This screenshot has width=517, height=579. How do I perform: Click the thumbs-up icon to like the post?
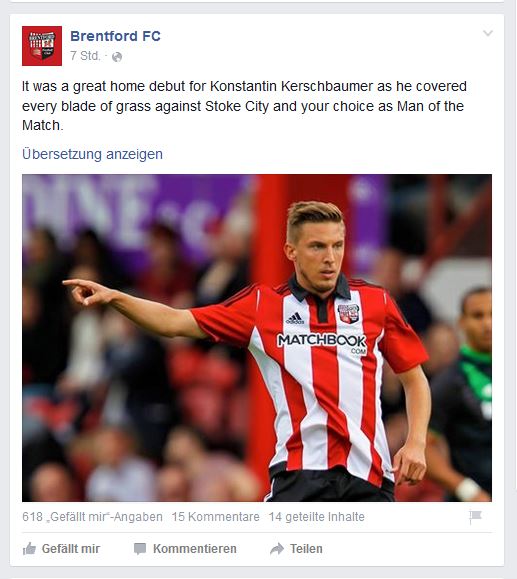30,549
